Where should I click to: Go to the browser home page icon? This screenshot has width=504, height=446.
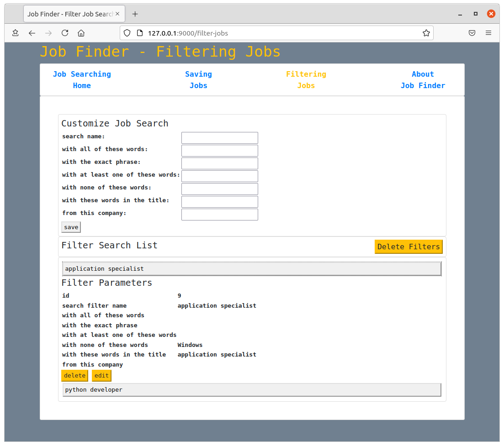[81, 33]
